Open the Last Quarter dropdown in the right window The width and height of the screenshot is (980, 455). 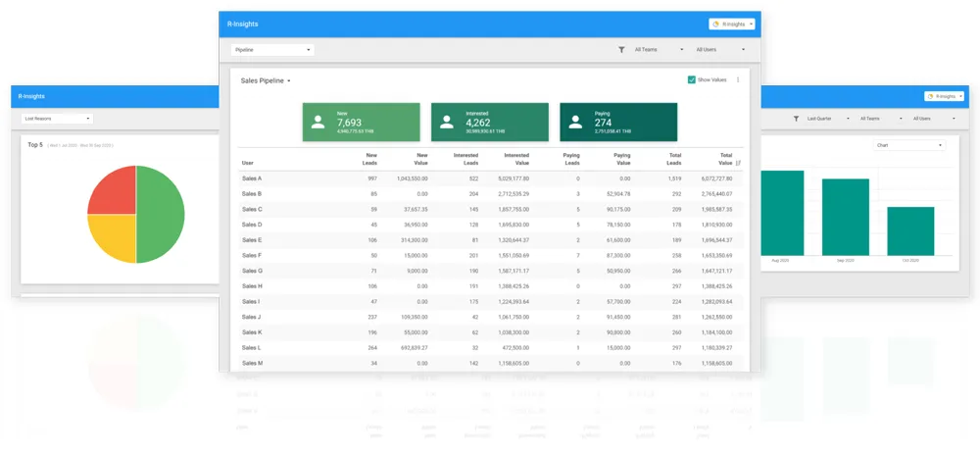(828, 118)
